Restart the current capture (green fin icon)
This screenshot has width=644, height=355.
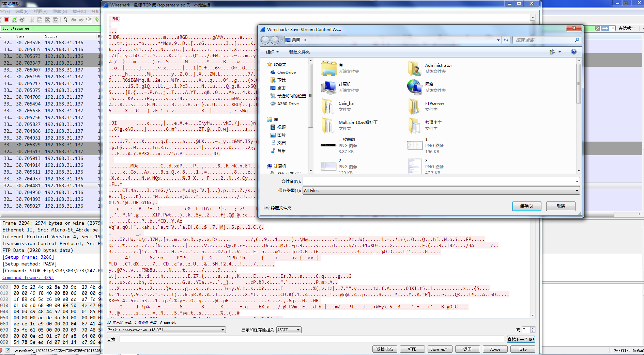(x=14, y=20)
